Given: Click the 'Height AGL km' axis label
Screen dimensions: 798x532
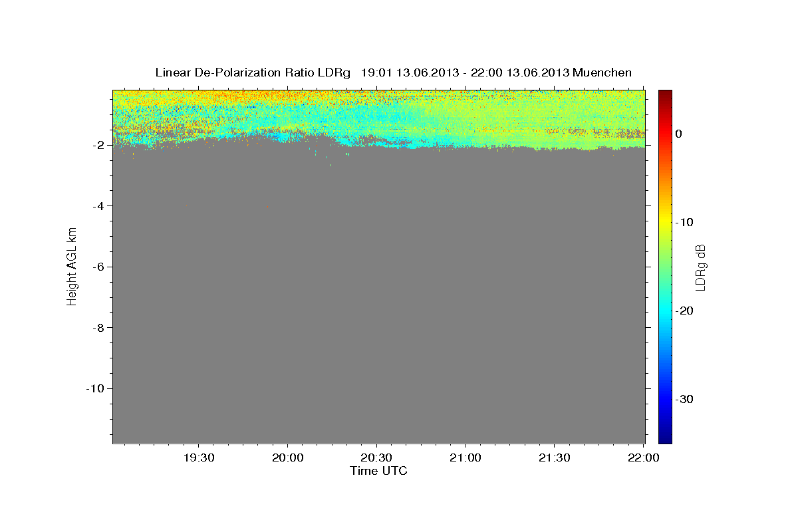Looking at the screenshot, I should (72, 266).
